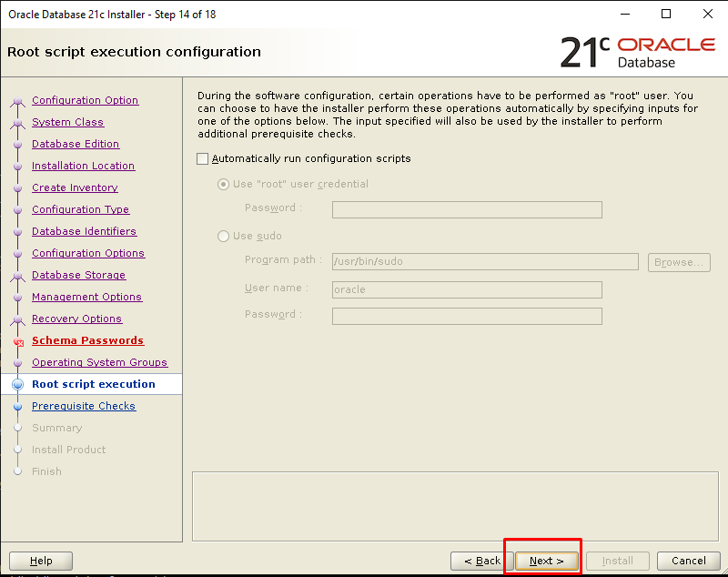
Task: Open the Management Options step
Action: pyautogui.click(x=86, y=297)
